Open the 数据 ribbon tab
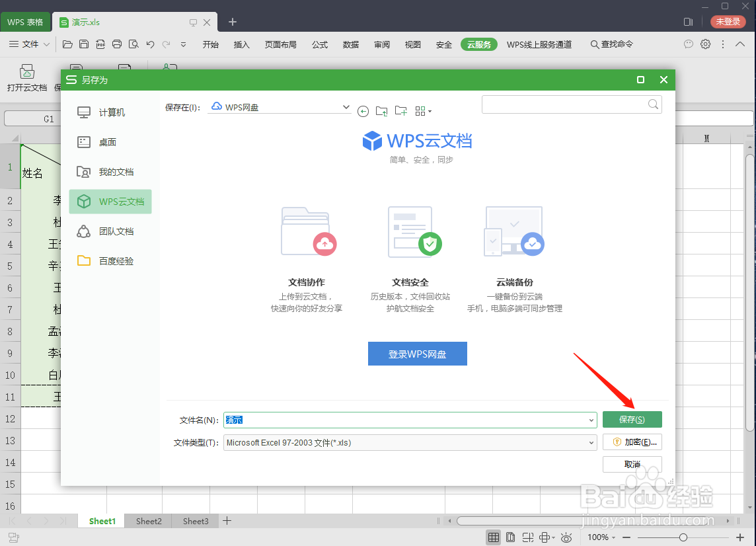Viewport: 756px width, 546px height. pos(350,44)
